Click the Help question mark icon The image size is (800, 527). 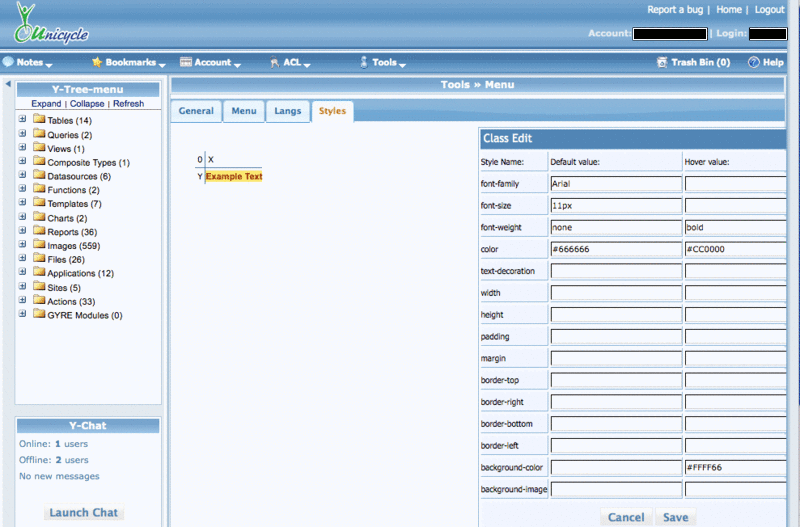pos(755,62)
